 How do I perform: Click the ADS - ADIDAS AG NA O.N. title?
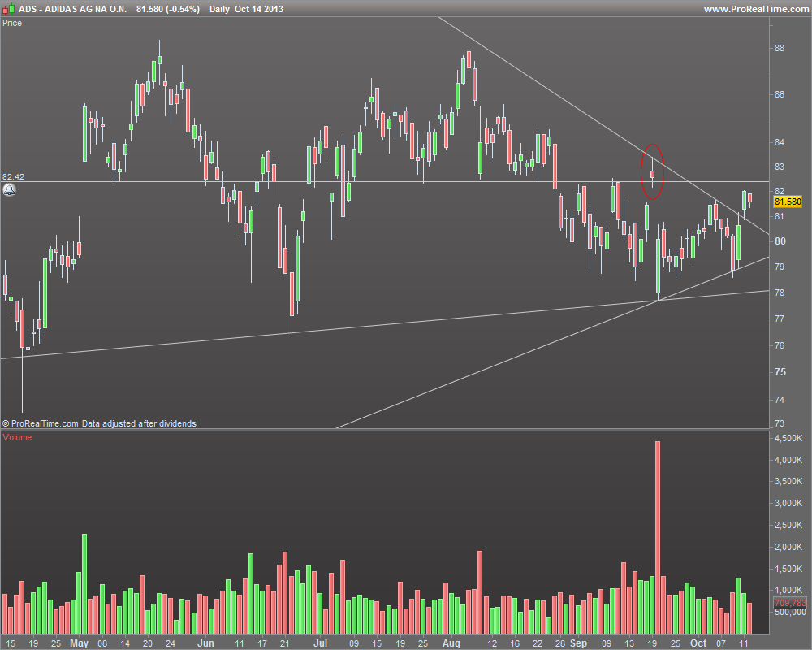(72, 9)
